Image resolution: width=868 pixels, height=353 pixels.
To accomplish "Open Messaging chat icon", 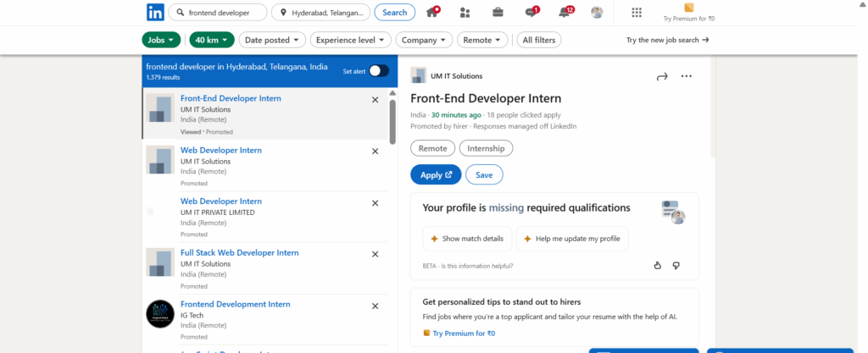I will point(531,12).
